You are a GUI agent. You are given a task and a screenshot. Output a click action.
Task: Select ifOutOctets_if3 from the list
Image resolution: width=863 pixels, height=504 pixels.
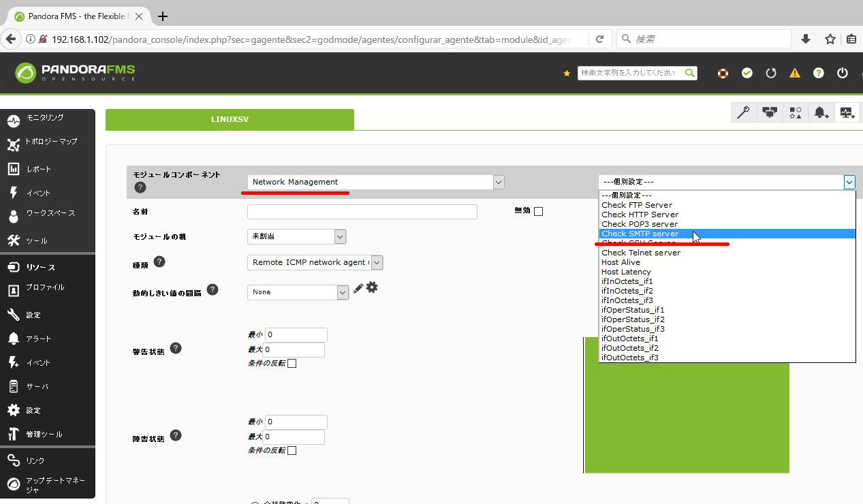pos(727,358)
